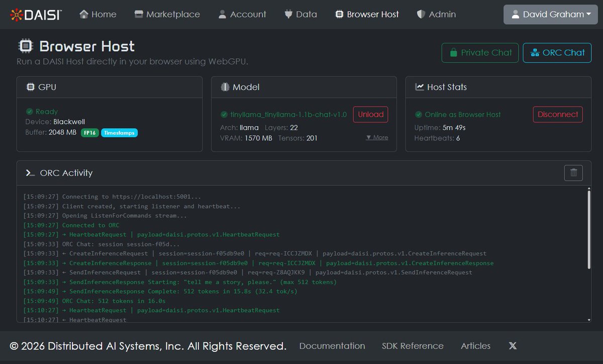Click the Heartbeats 6 value

pyautogui.click(x=458, y=138)
